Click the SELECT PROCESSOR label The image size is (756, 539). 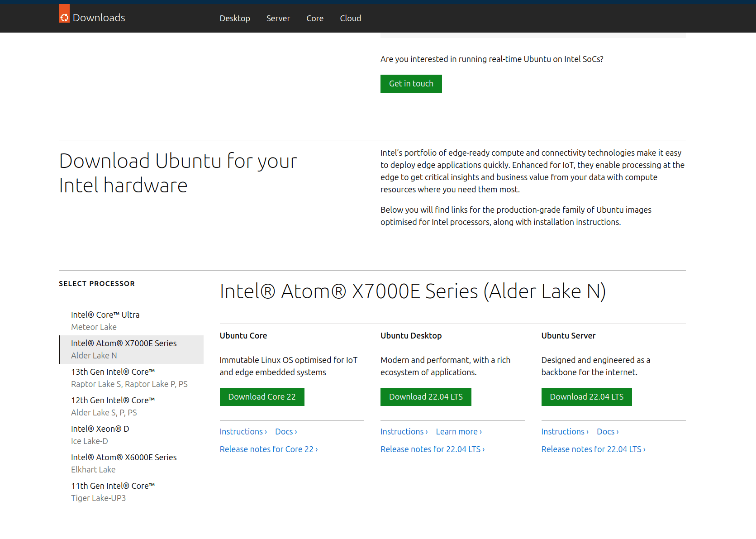coord(97,284)
